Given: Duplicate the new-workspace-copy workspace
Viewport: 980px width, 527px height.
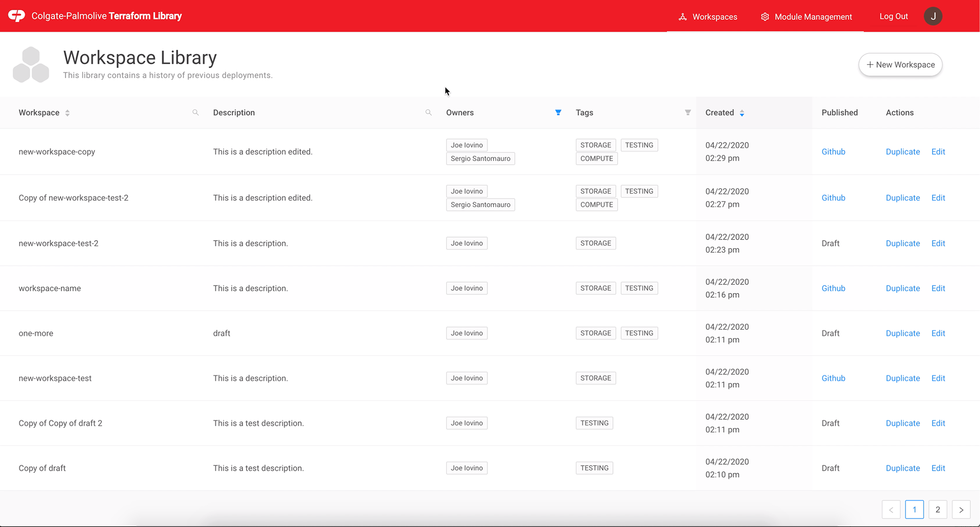Looking at the screenshot, I should tap(903, 152).
